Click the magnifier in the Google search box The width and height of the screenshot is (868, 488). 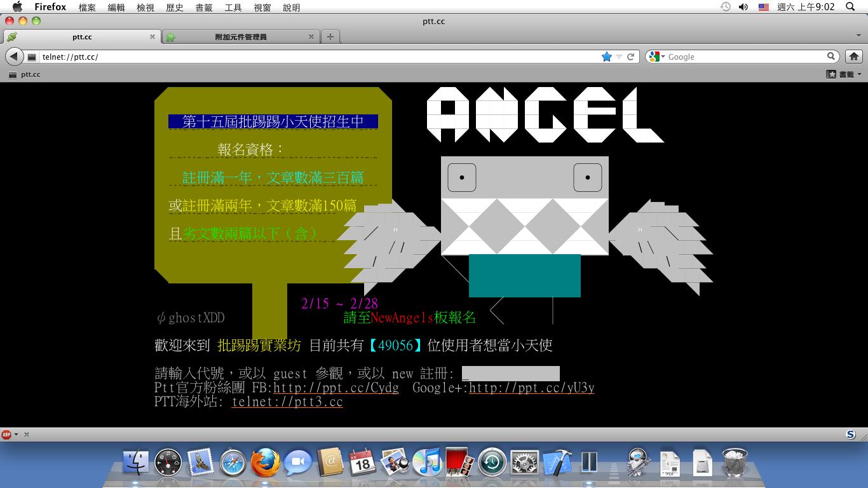coord(831,57)
